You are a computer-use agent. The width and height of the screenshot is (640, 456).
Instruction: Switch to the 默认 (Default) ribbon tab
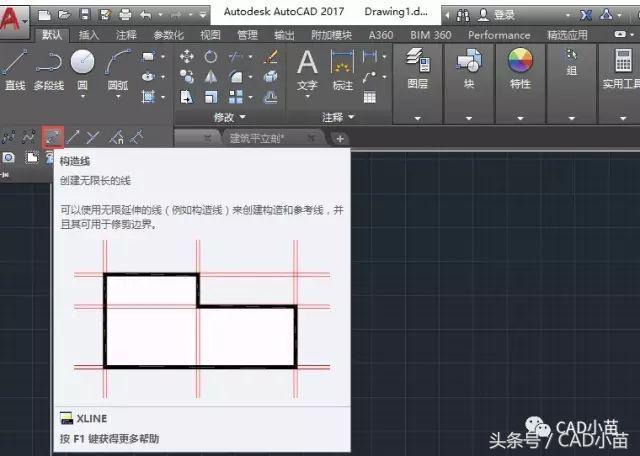(52, 35)
